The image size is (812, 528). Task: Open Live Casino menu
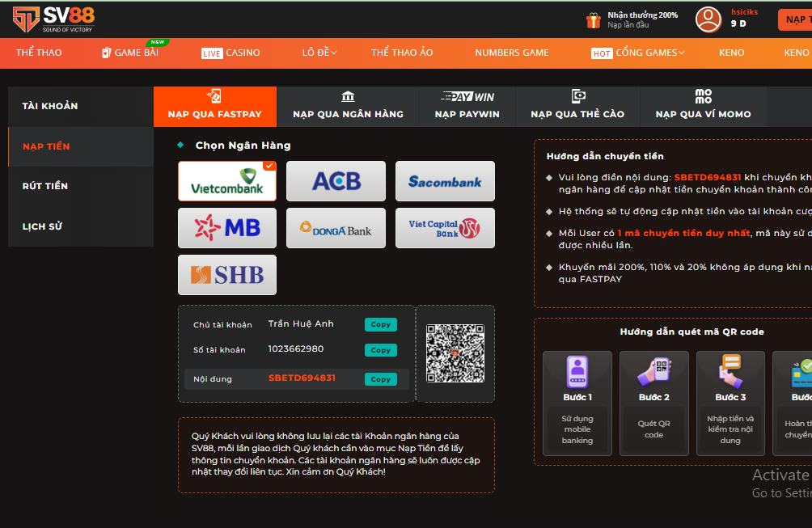230,53
